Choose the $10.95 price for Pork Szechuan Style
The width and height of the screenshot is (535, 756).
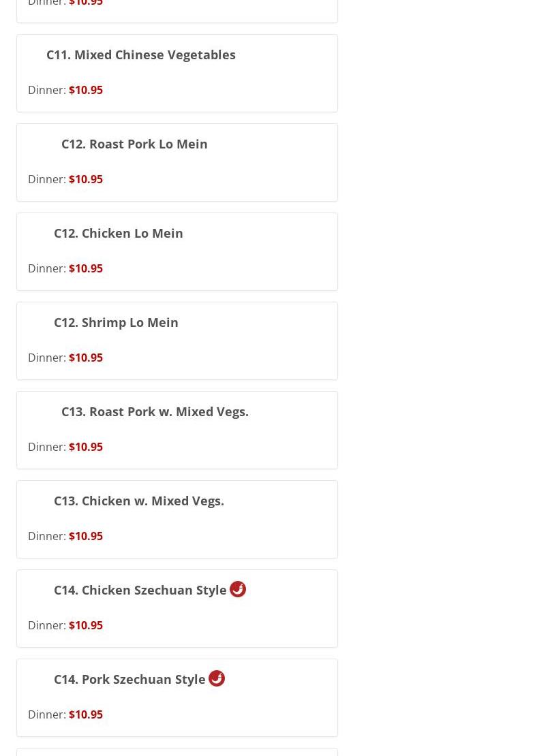click(86, 714)
